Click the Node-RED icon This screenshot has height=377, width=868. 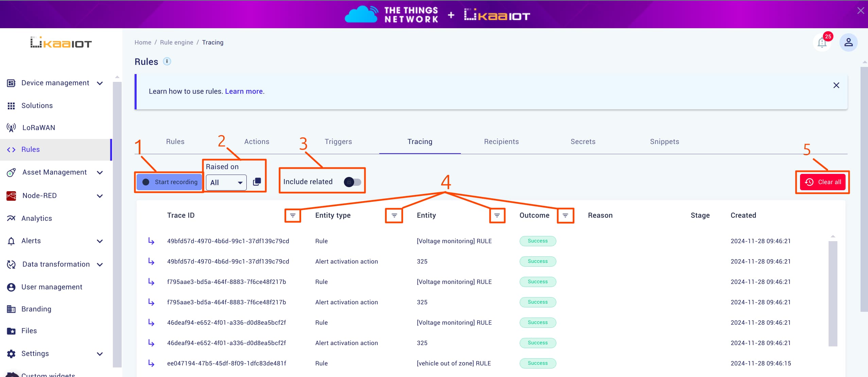[x=11, y=196]
